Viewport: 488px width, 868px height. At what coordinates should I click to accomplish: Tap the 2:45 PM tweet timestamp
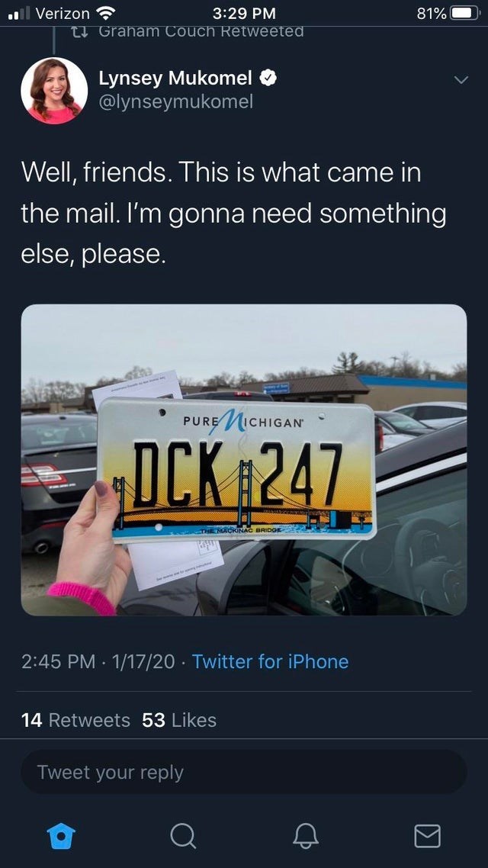pyautogui.click(x=59, y=661)
